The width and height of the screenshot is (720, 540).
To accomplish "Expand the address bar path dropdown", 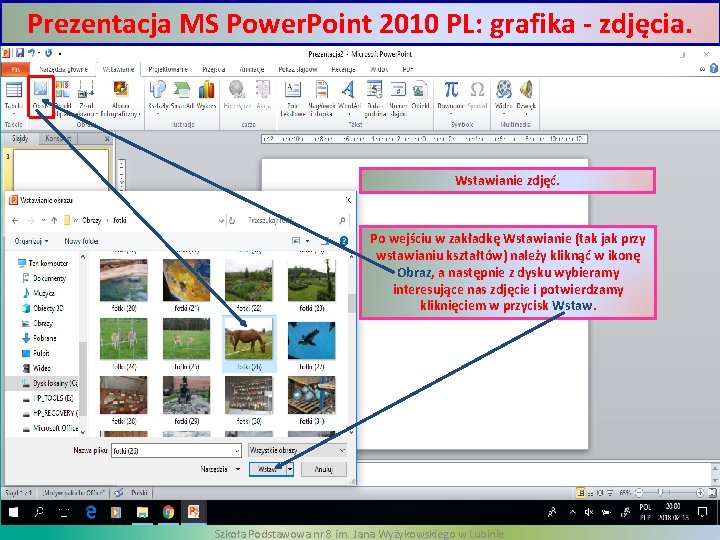I will coord(221,220).
